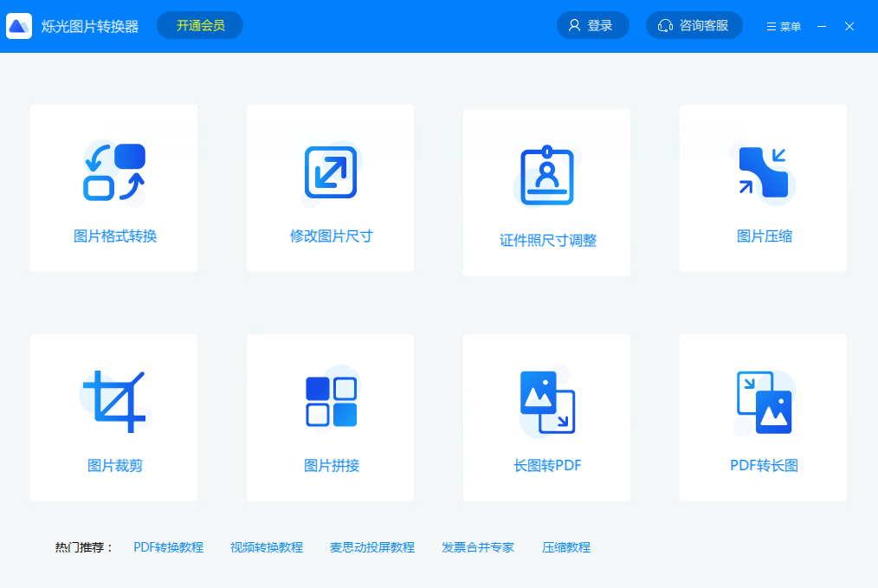878x588 pixels.
Task: Click the 长图转PDF conversion icon
Action: point(546,401)
